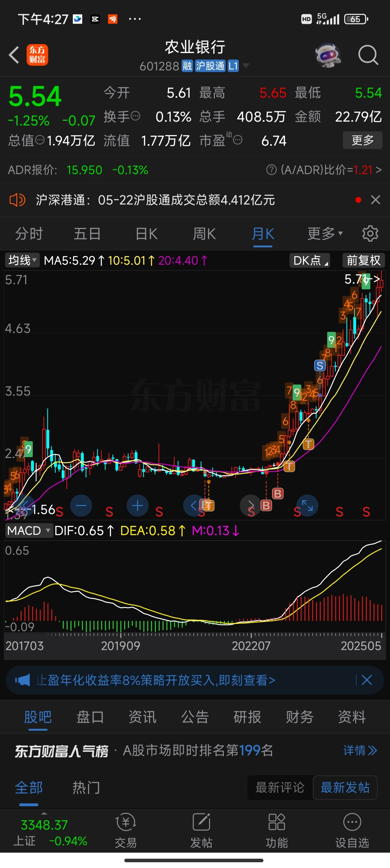The width and height of the screenshot is (390, 868).
Task: Expand stock code dropdown triangle
Action: click(246, 65)
